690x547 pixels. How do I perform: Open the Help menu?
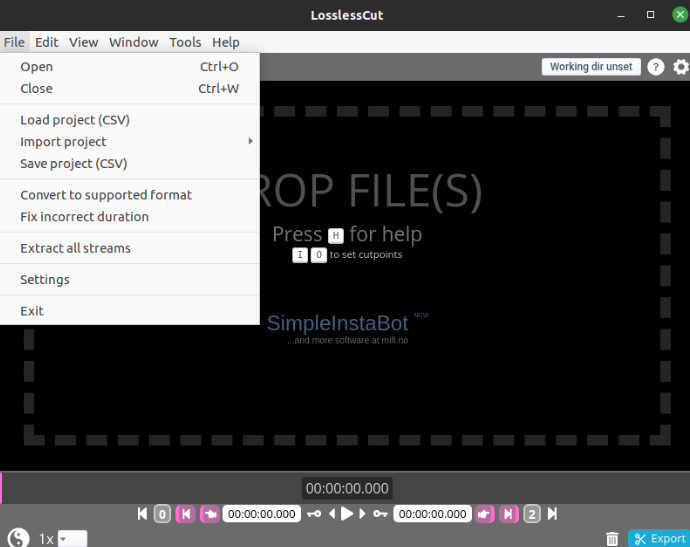pos(226,42)
